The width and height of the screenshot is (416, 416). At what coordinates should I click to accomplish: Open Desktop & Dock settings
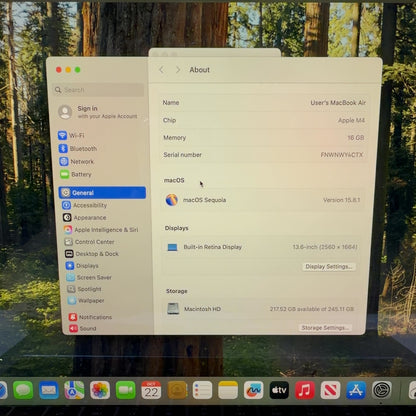click(x=92, y=254)
